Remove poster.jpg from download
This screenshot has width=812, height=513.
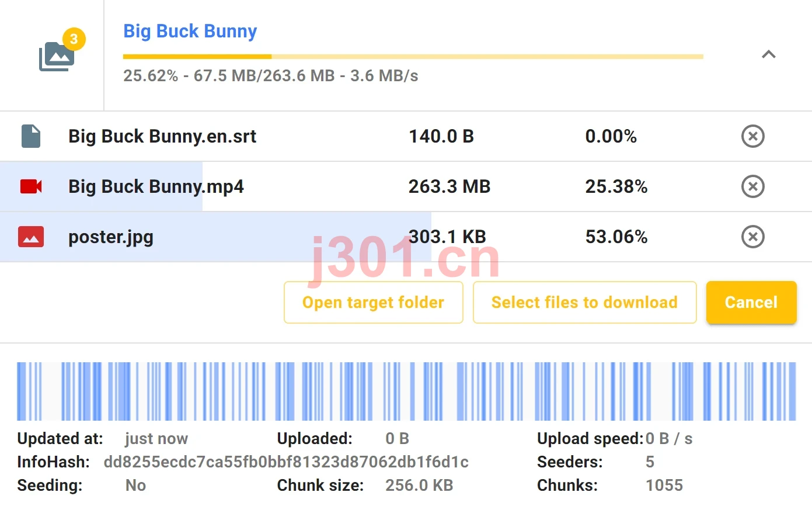[753, 237]
